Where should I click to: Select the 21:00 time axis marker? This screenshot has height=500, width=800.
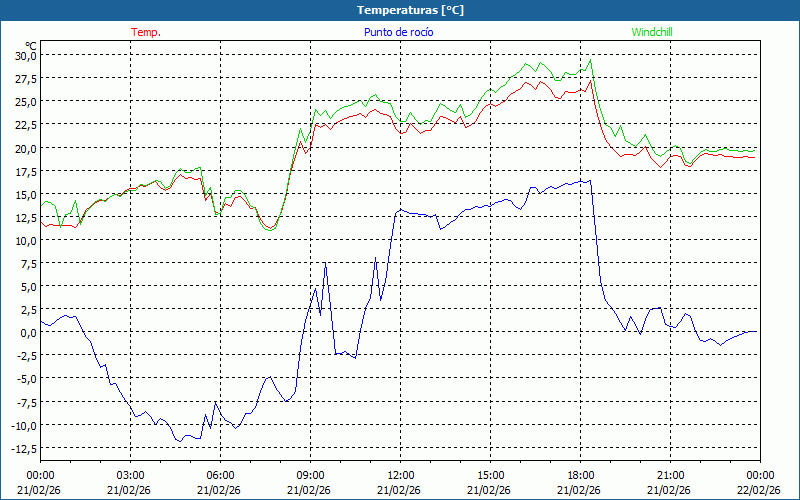click(670, 475)
